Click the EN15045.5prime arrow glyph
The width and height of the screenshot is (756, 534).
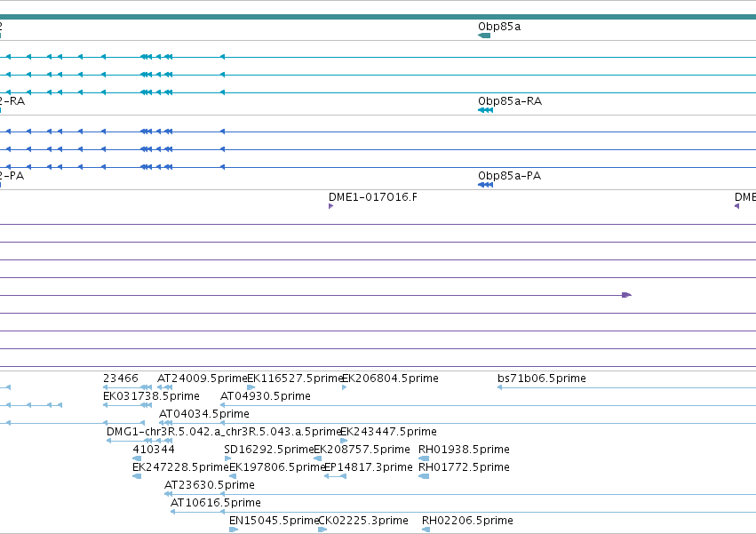234,530
